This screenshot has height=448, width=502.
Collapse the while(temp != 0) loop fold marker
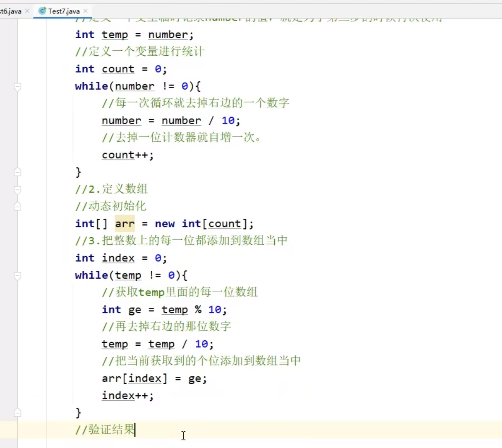(x=18, y=275)
